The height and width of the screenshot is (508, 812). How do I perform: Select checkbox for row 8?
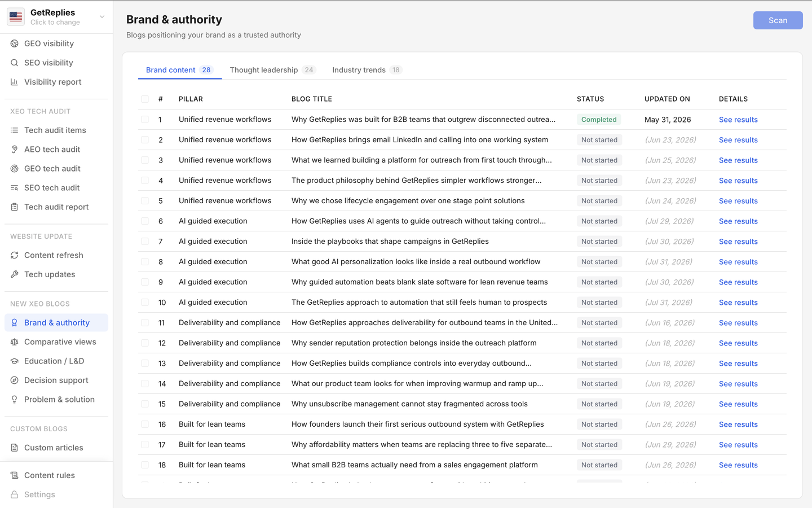tap(145, 262)
